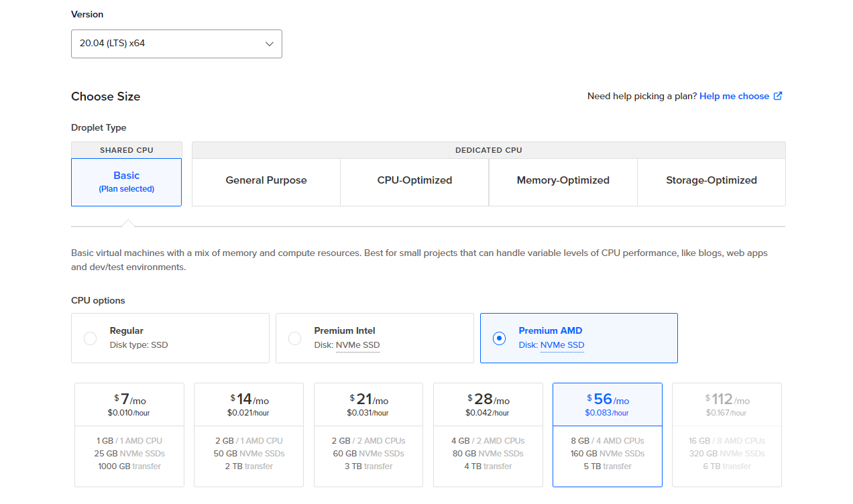
Task: Click the SHARED CPU header
Action: point(127,150)
